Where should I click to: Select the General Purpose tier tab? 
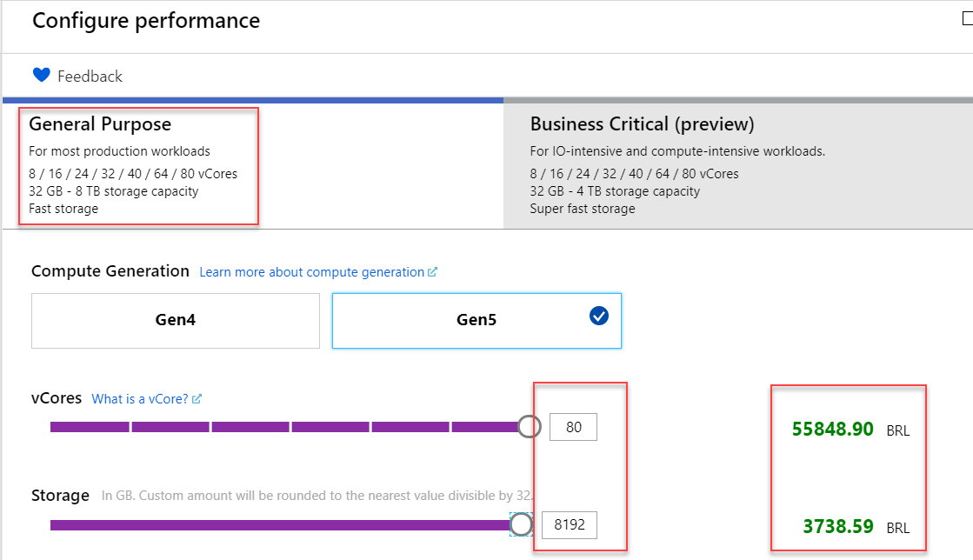[x=139, y=164]
